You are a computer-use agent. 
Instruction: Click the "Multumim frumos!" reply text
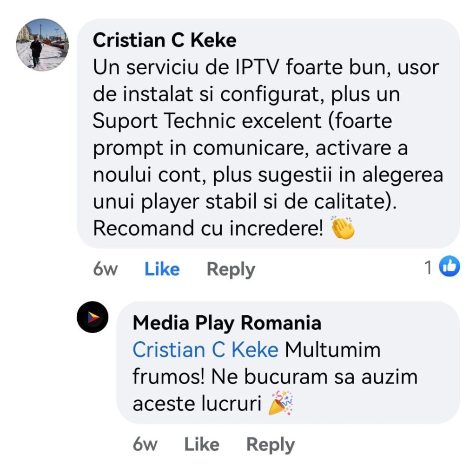coord(257,363)
